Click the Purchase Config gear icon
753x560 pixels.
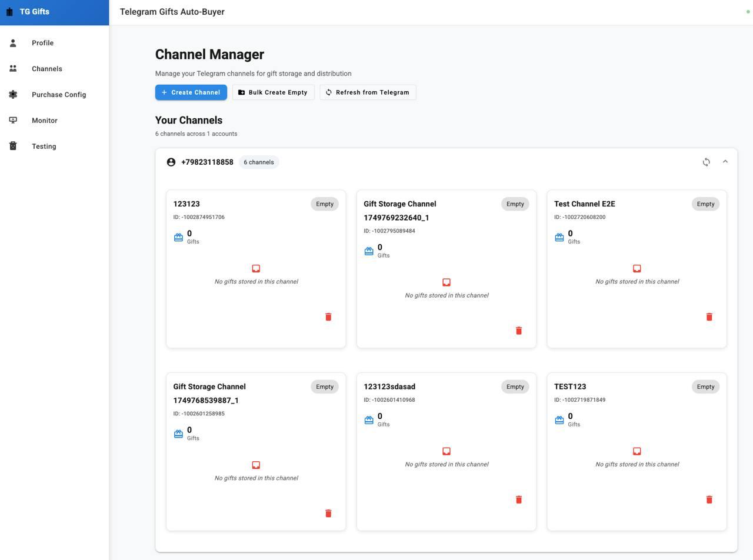coord(13,95)
